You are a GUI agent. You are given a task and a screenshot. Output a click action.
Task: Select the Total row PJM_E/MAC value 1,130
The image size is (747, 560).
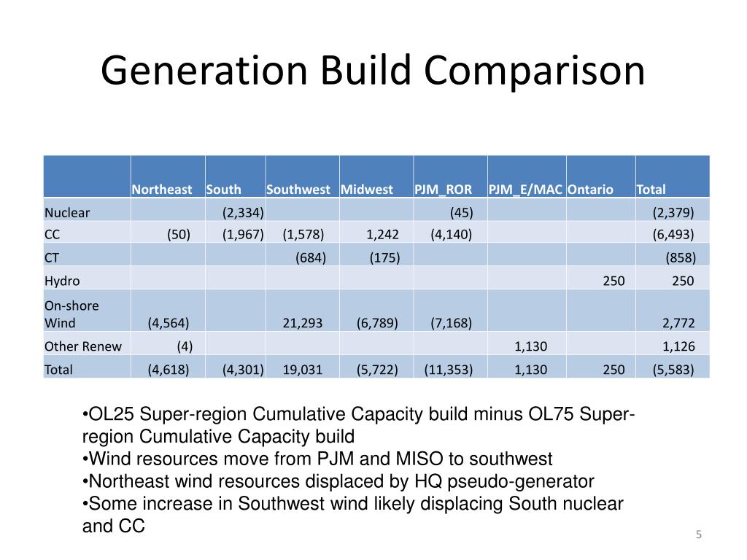(x=531, y=370)
